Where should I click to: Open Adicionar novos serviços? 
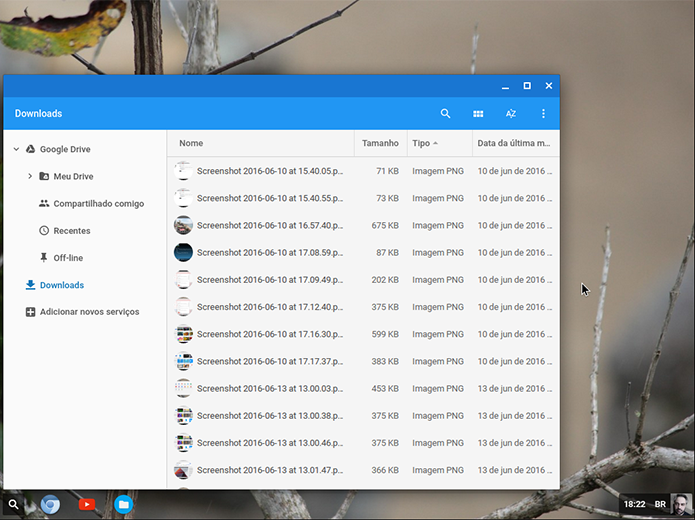click(90, 312)
